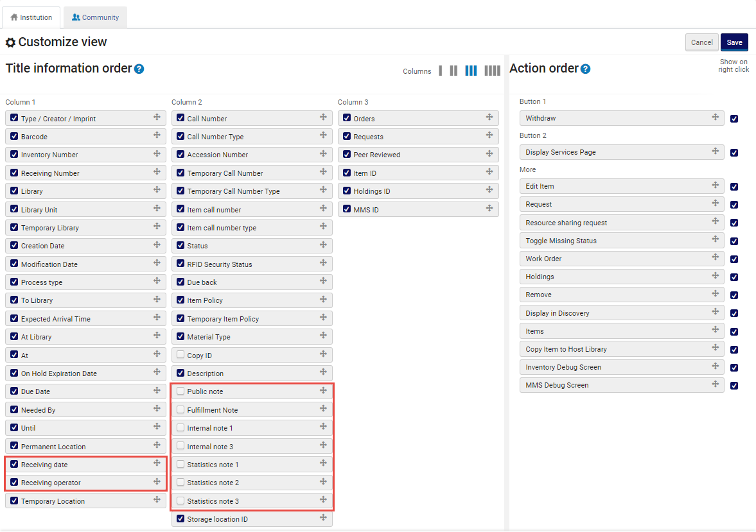Grab the move handle for Barcode

[x=157, y=135]
